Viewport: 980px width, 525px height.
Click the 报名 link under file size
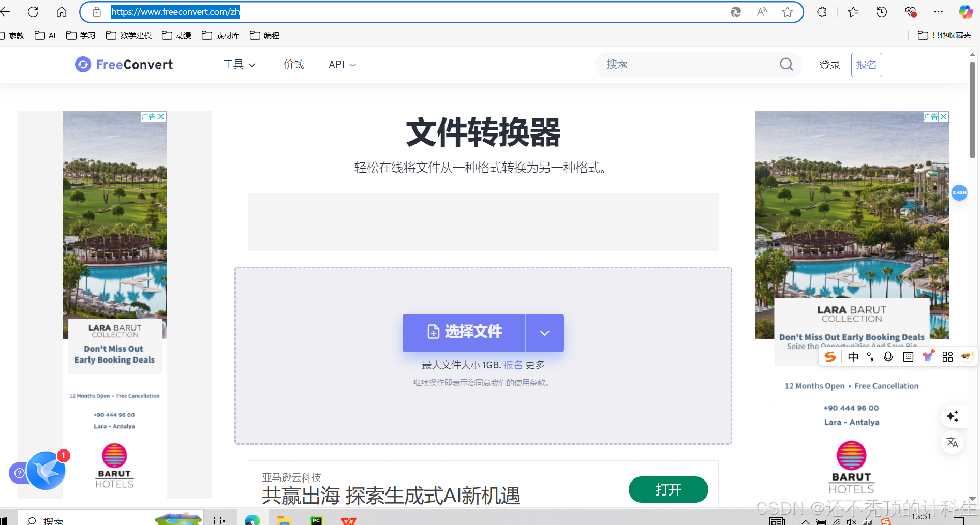(513, 365)
